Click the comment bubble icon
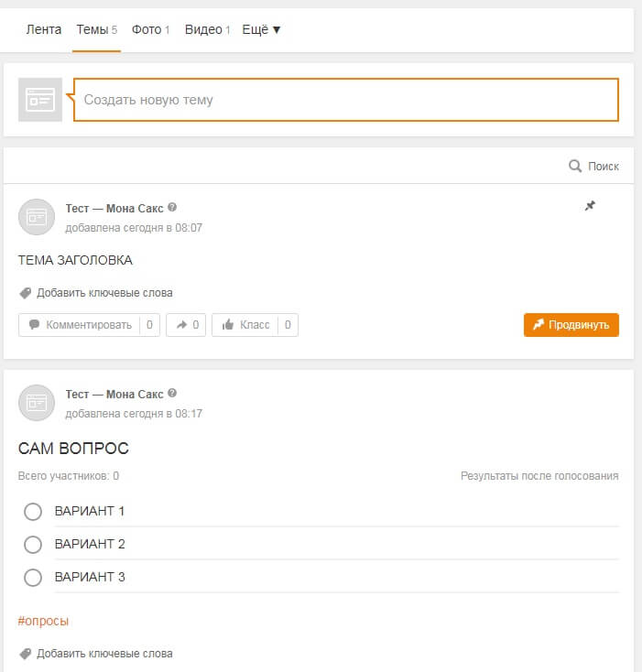This screenshot has width=642, height=672. click(x=34, y=325)
